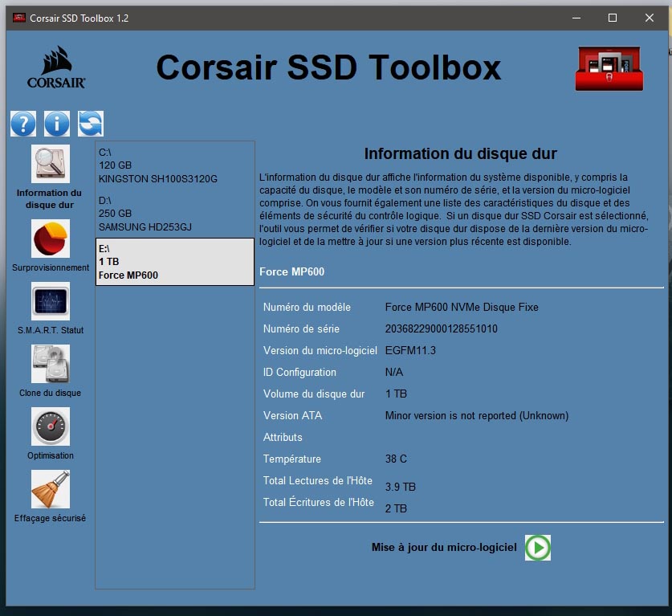672x616 pixels.
Task: Click the Optimisation sidebar label
Action: pyautogui.click(x=51, y=455)
